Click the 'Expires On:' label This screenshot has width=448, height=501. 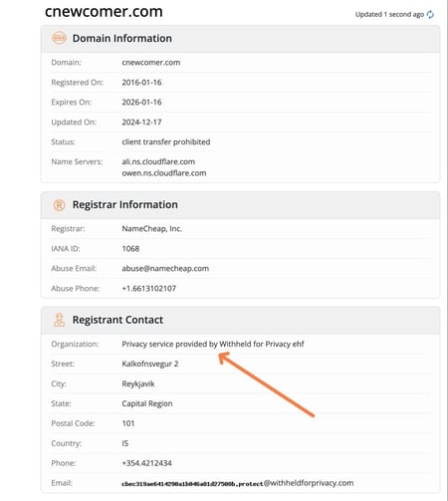coord(71,102)
